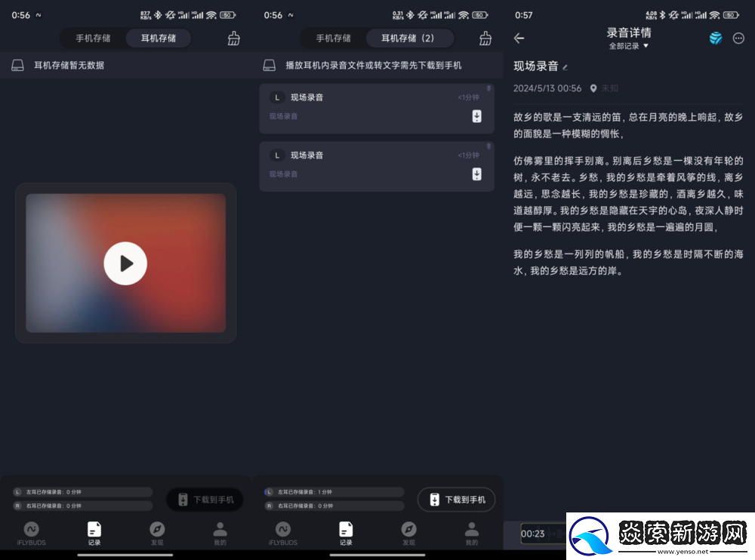Image resolution: width=755 pixels, height=560 pixels.
Task: Switch to 手机存储 tab on the left screen
Action: coord(93,38)
